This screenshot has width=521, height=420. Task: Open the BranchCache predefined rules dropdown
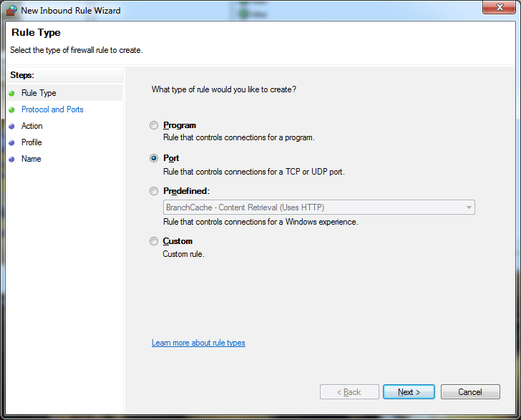319,207
